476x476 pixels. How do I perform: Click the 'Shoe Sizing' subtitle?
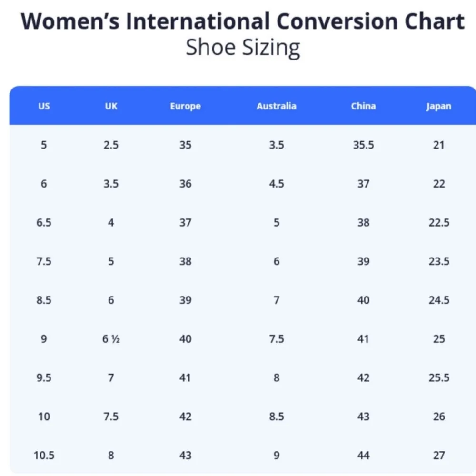pyautogui.click(x=243, y=48)
